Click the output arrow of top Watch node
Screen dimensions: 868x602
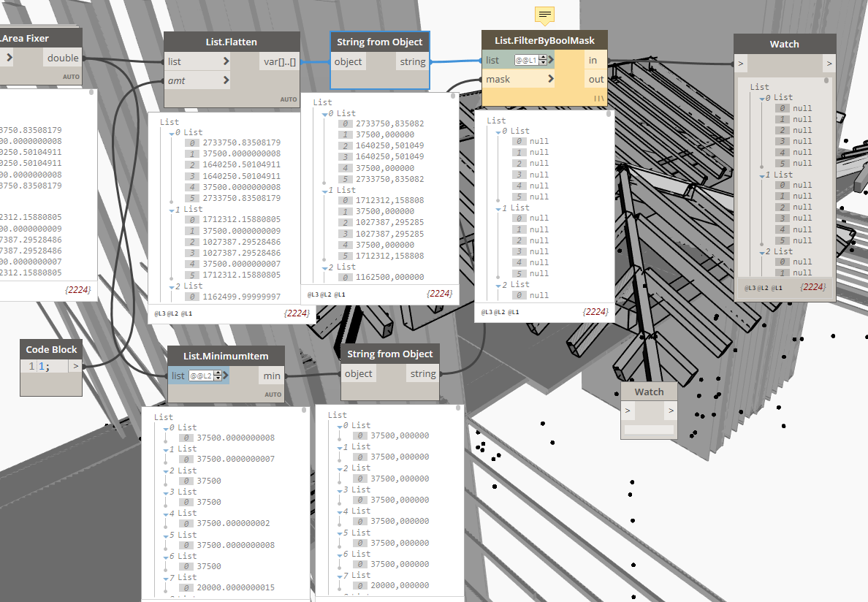tap(829, 64)
